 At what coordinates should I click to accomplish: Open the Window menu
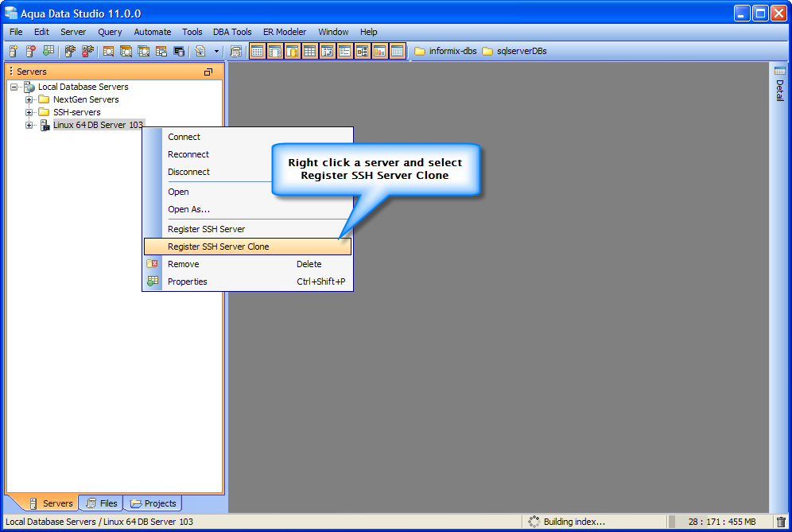pyautogui.click(x=333, y=32)
